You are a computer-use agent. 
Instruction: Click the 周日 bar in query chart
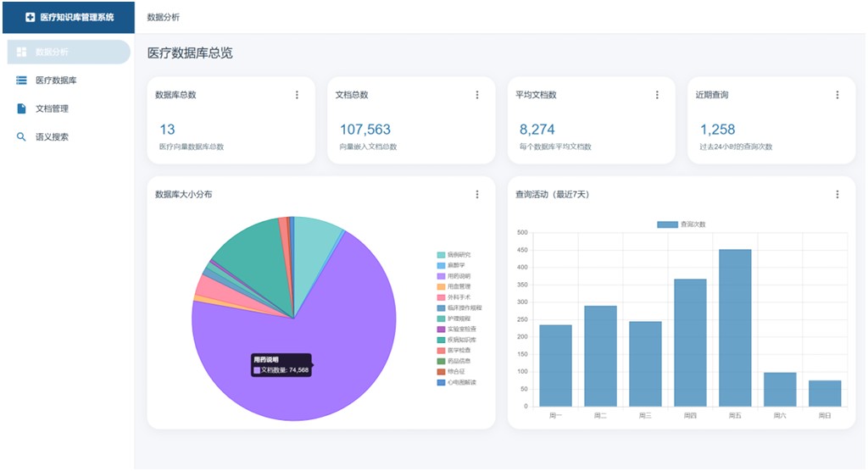pyautogui.click(x=824, y=394)
